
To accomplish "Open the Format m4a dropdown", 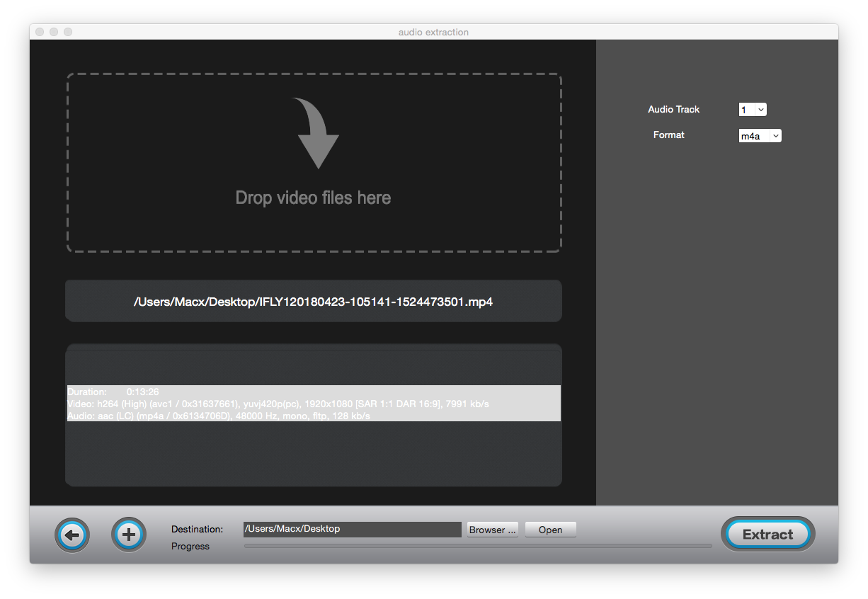I will coord(760,136).
